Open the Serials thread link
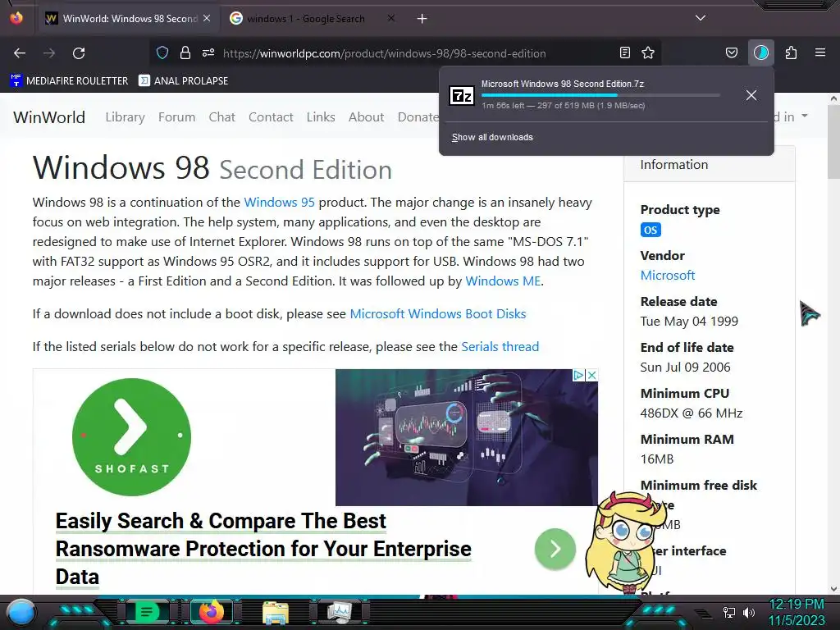Screen dimensions: 840x630 pyautogui.click(x=500, y=347)
